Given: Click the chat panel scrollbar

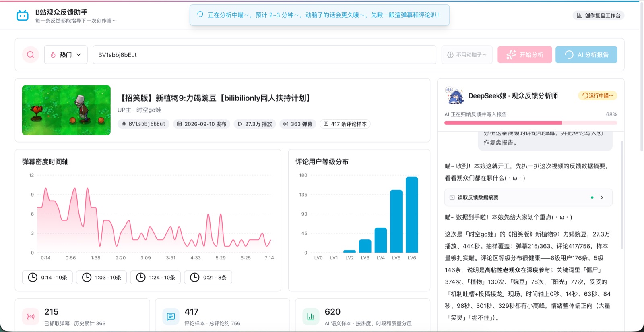Looking at the screenshot, I should [622, 195].
